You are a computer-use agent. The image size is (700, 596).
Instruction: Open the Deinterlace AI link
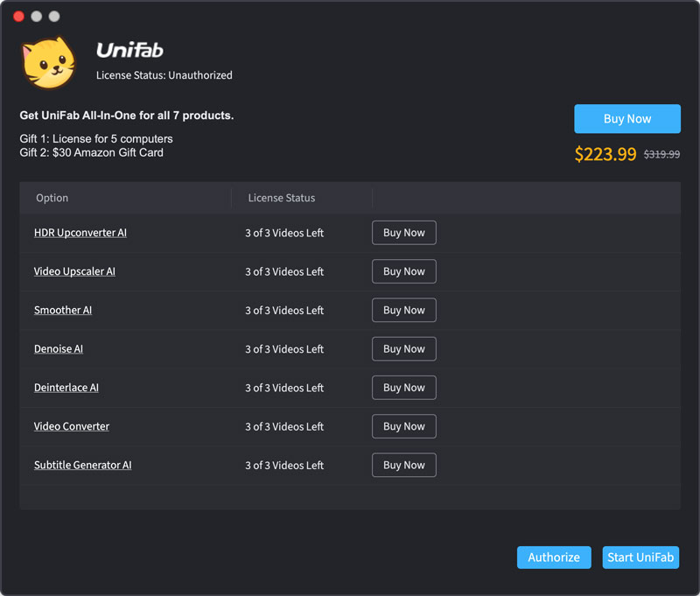[66, 388]
